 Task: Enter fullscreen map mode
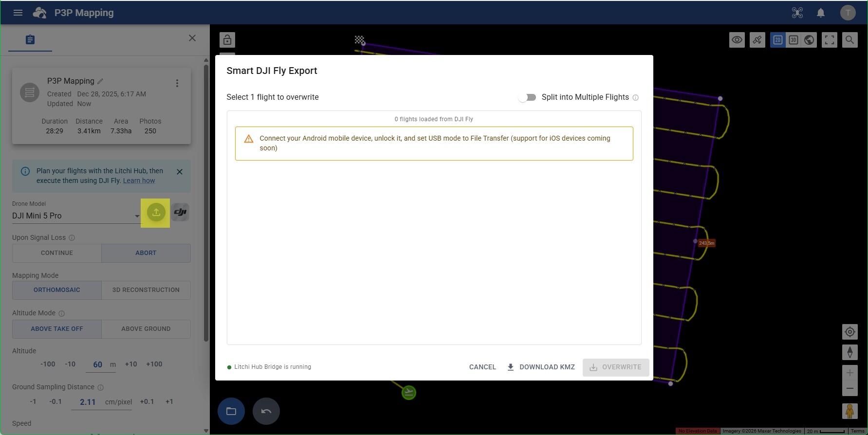(829, 40)
